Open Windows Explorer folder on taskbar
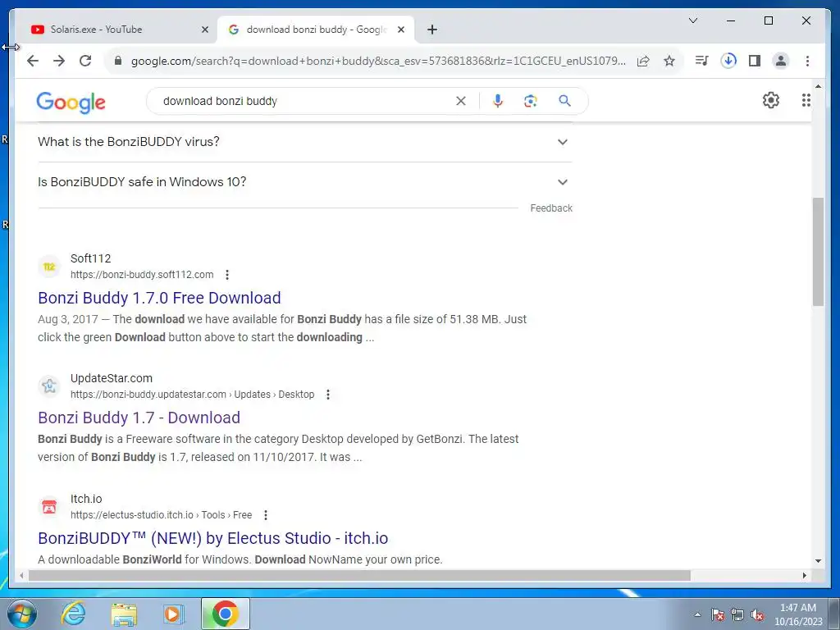The width and height of the screenshot is (840, 630). tap(124, 614)
